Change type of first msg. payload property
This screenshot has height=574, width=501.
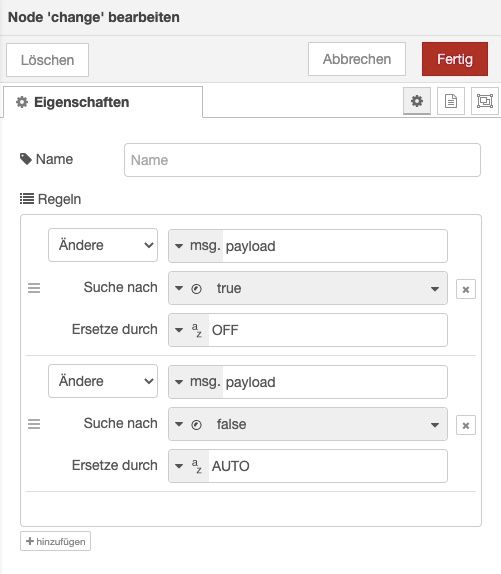pos(196,246)
